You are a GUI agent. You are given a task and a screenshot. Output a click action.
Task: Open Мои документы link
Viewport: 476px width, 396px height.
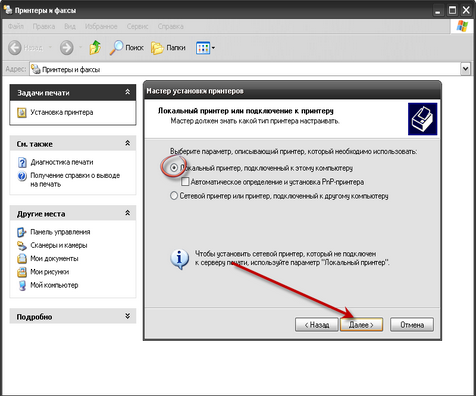tap(54, 259)
